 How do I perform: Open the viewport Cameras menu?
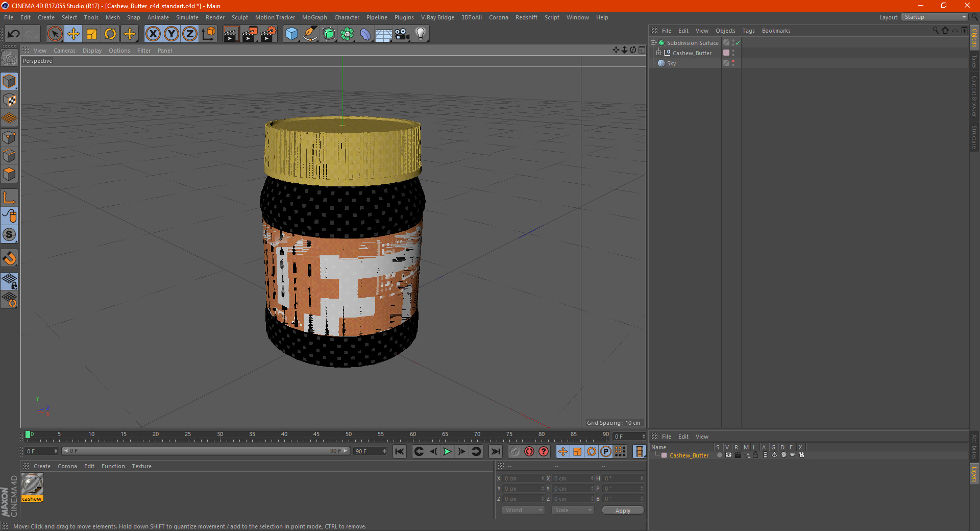click(x=64, y=51)
